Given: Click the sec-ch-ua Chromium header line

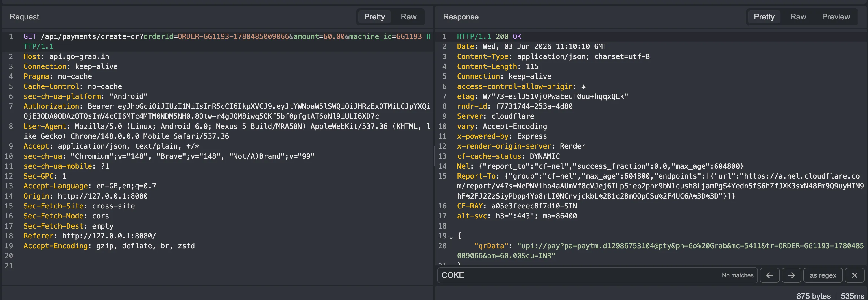Looking at the screenshot, I should (169, 156).
